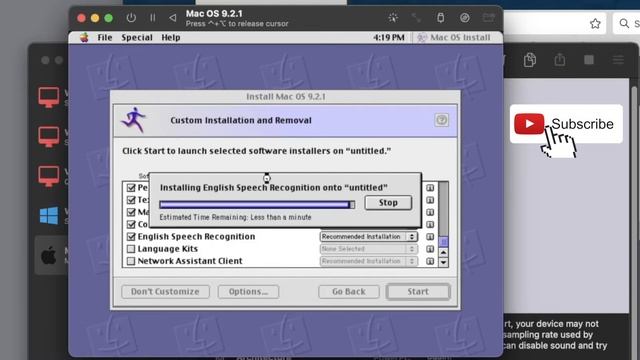This screenshot has width=640, height=360.
Task: Check the Language Kits checkbox
Action: click(x=131, y=249)
